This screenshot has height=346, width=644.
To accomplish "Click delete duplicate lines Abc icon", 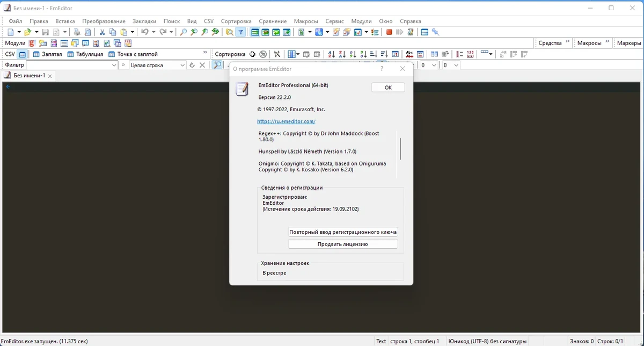I will (x=409, y=54).
